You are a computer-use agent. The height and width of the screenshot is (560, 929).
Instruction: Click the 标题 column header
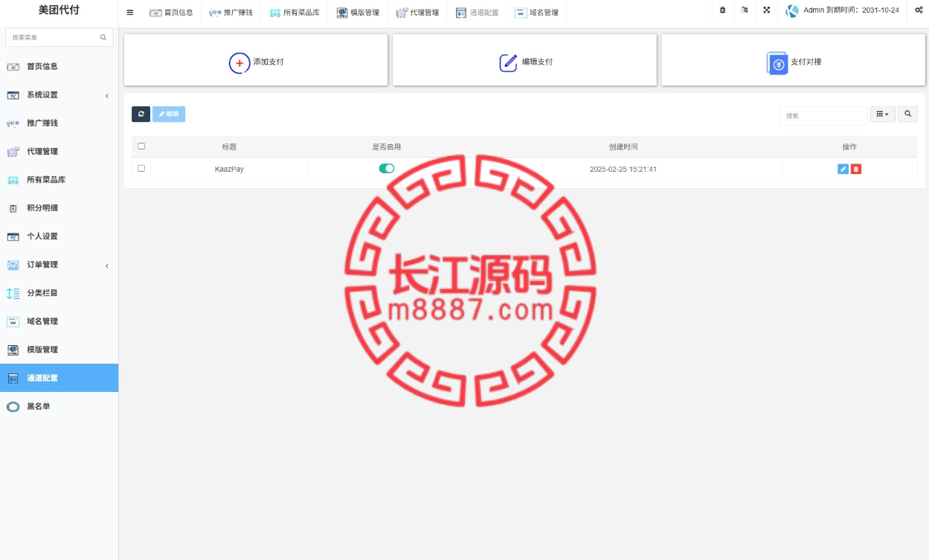pyautogui.click(x=229, y=147)
